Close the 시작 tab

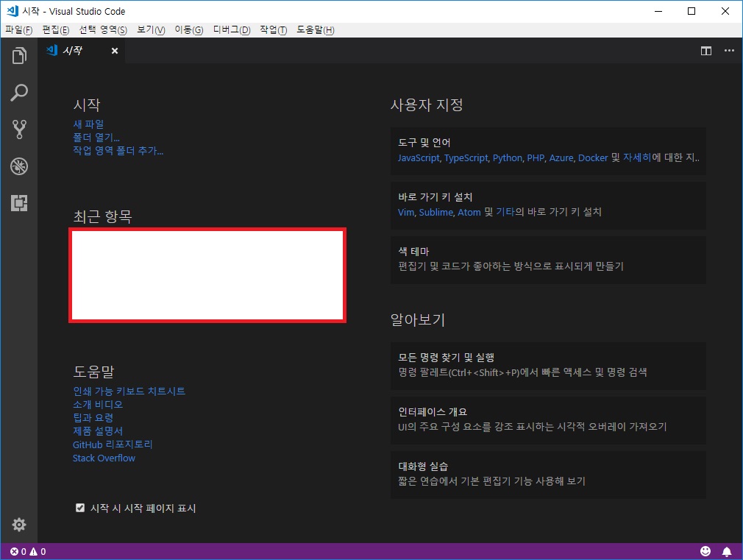115,51
